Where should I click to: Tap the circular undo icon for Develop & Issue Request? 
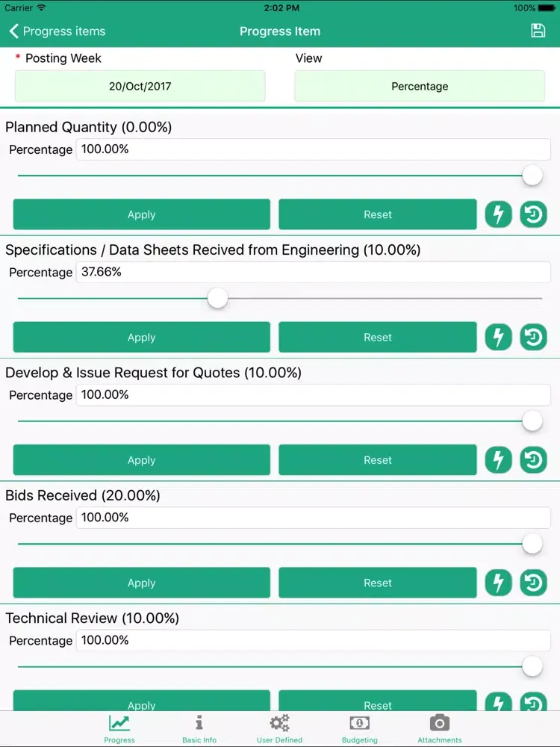point(534,459)
